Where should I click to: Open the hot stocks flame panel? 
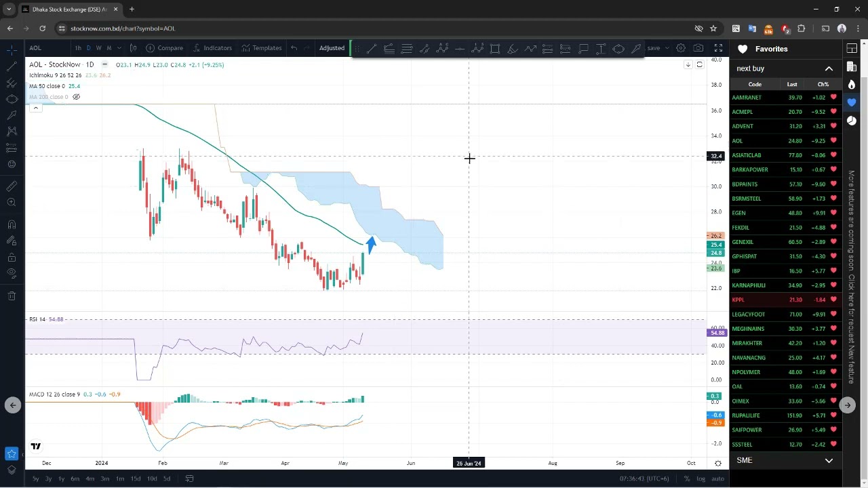tap(852, 84)
